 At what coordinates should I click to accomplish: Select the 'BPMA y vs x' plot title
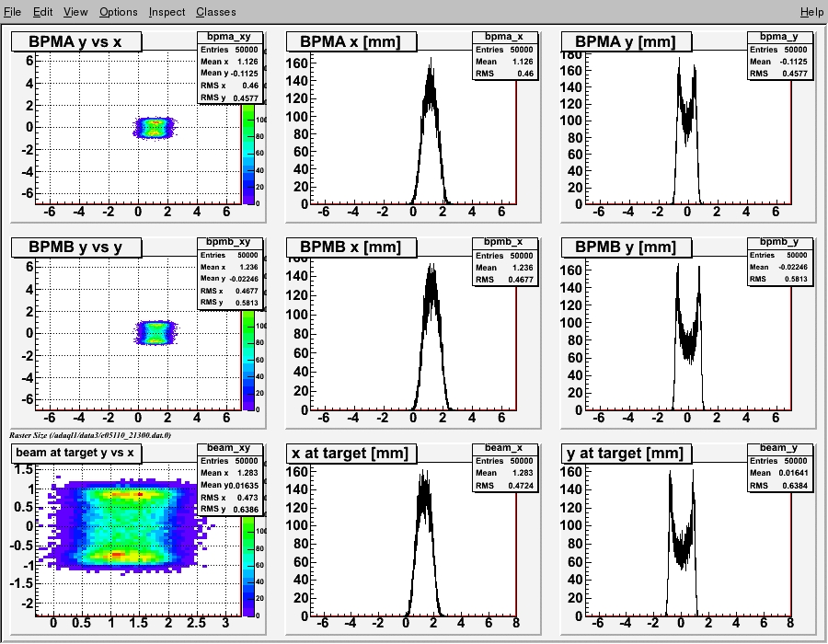coord(76,41)
